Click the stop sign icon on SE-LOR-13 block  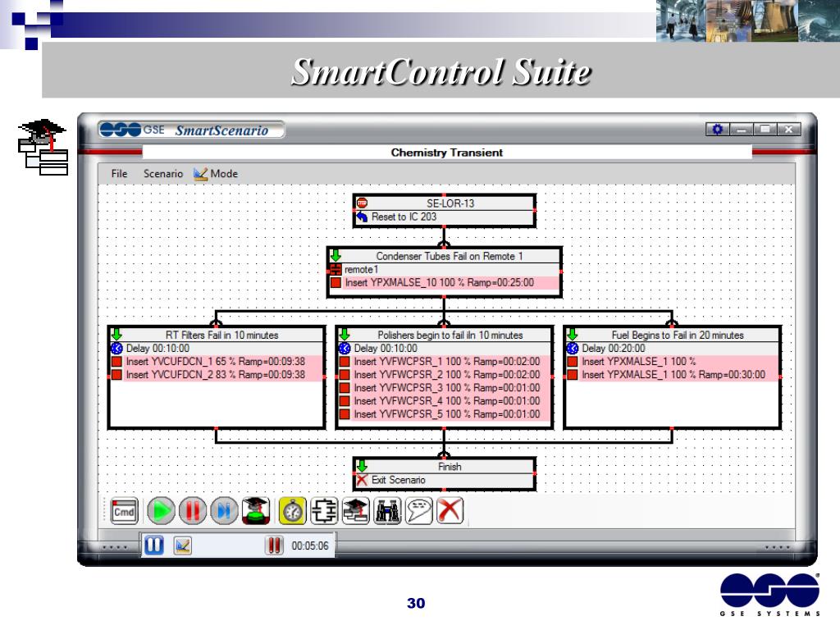362,203
